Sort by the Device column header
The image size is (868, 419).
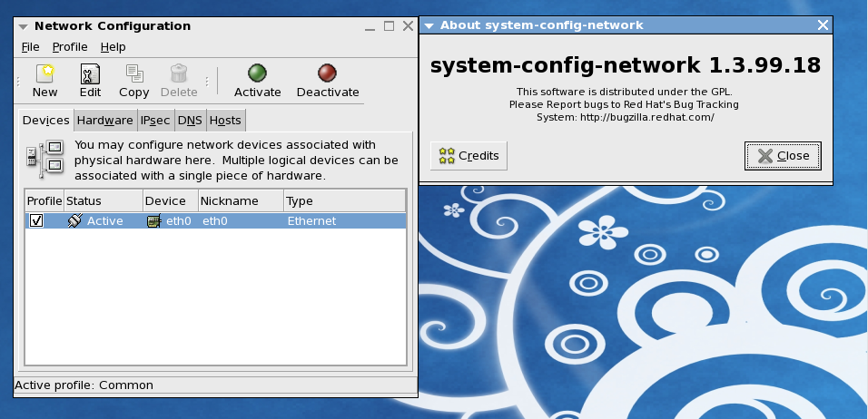pyautogui.click(x=171, y=201)
